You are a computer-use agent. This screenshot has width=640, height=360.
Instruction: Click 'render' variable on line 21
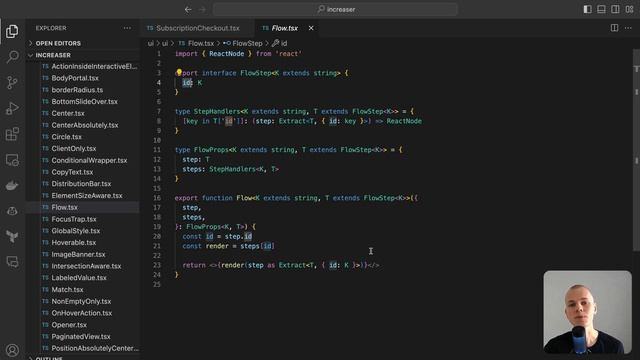coord(217,246)
